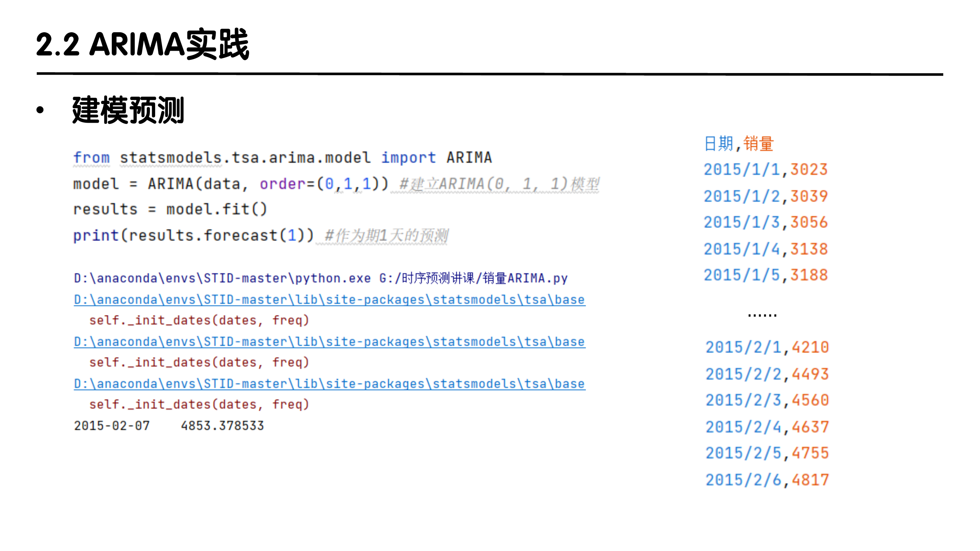This screenshot has height=551, width=980.
Task: Click the data row 2015/1/5,3188
Action: point(765,275)
